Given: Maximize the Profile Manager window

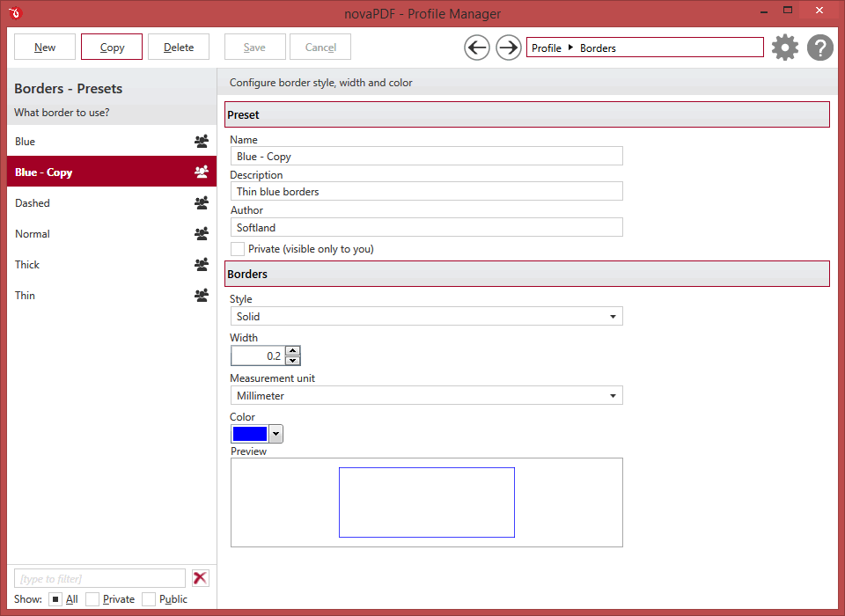Looking at the screenshot, I should coord(788,11).
